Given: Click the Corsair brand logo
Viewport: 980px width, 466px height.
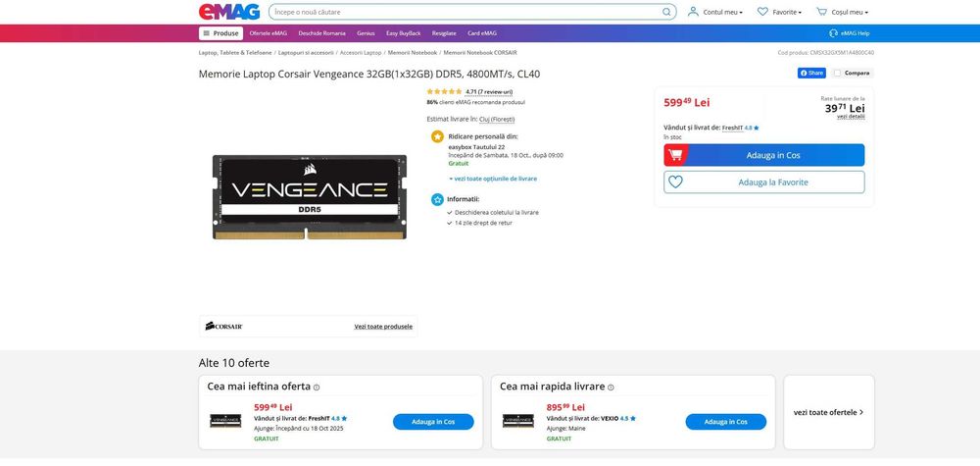Looking at the screenshot, I should 223,326.
